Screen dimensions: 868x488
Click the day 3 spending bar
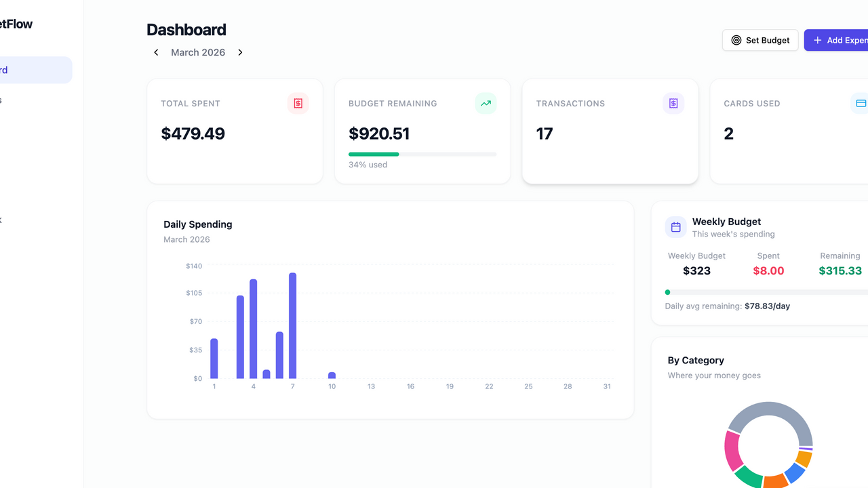(x=240, y=337)
